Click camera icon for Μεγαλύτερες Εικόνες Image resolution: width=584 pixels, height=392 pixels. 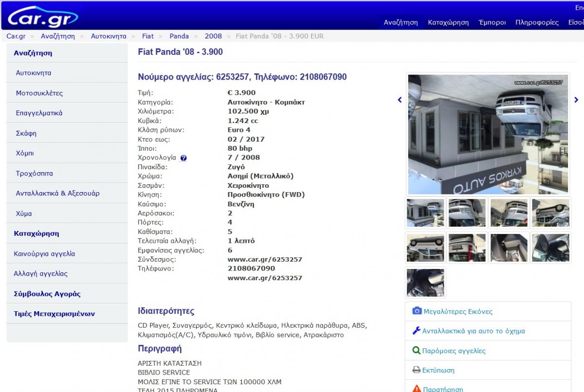[x=417, y=311]
